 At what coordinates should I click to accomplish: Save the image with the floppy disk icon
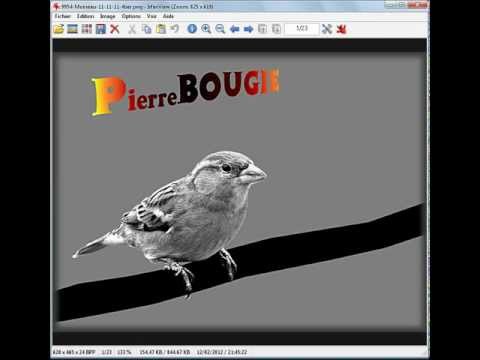click(101, 29)
